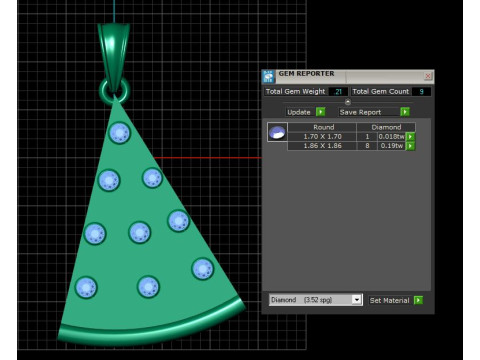Screen dimensions: 480x360
Task: Click the Round column header
Action: coord(323,127)
